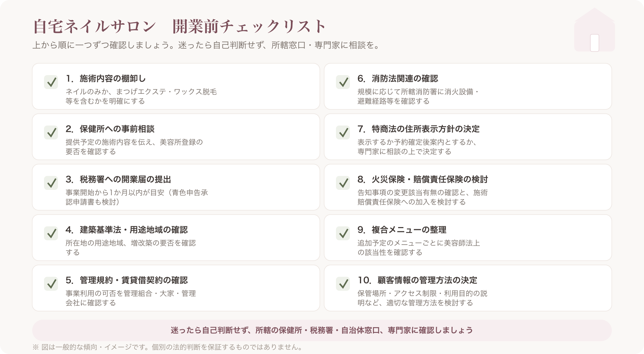Select 特商法 card description text
644x354 pixels.
tap(417, 147)
